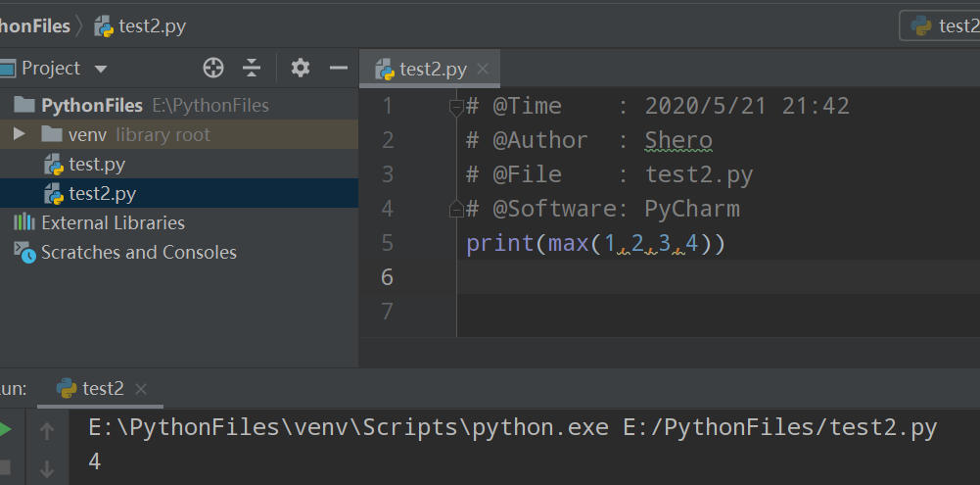Click the '# @File : test2.py' comment
Image resolution: width=980 pixels, height=485 pixels.
point(609,174)
